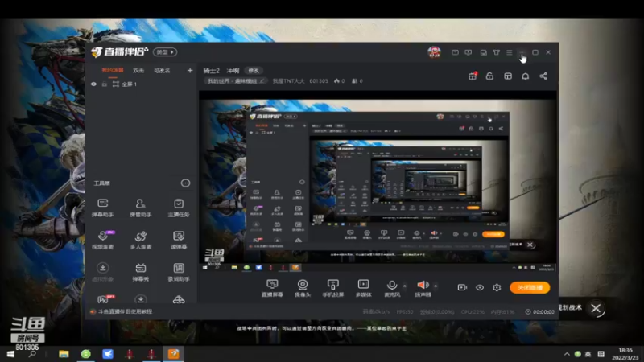This screenshot has width=644, height=362.
Task: Click the video recording icon
Action: (462, 287)
